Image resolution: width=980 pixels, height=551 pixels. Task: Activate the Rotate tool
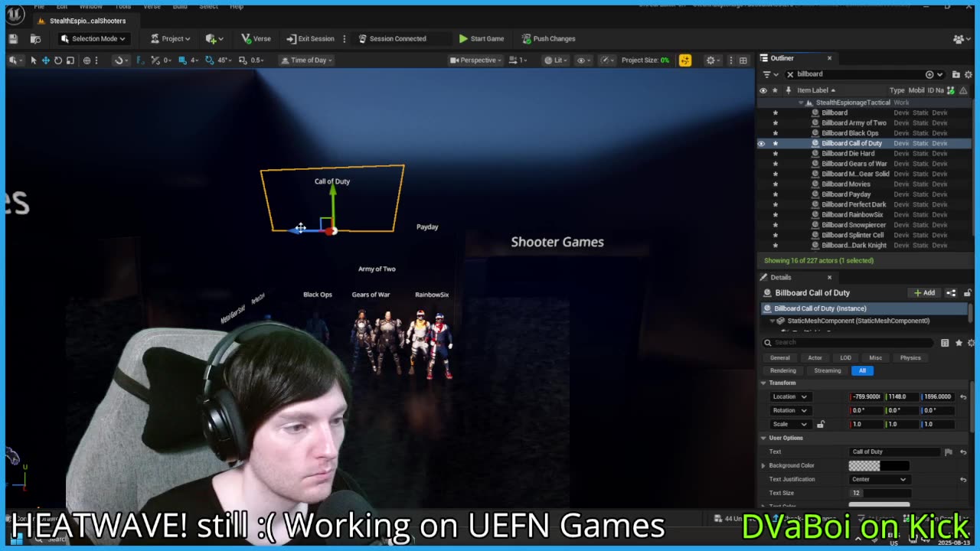(x=57, y=60)
